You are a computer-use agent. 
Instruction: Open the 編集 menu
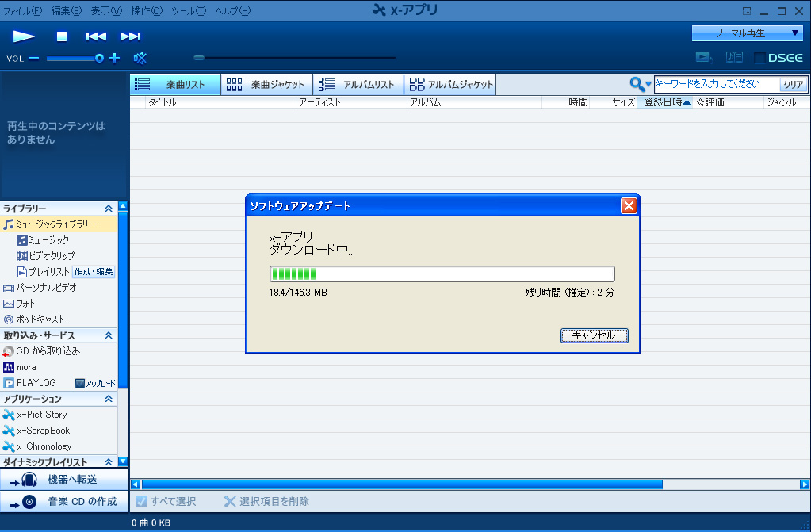tap(67, 11)
